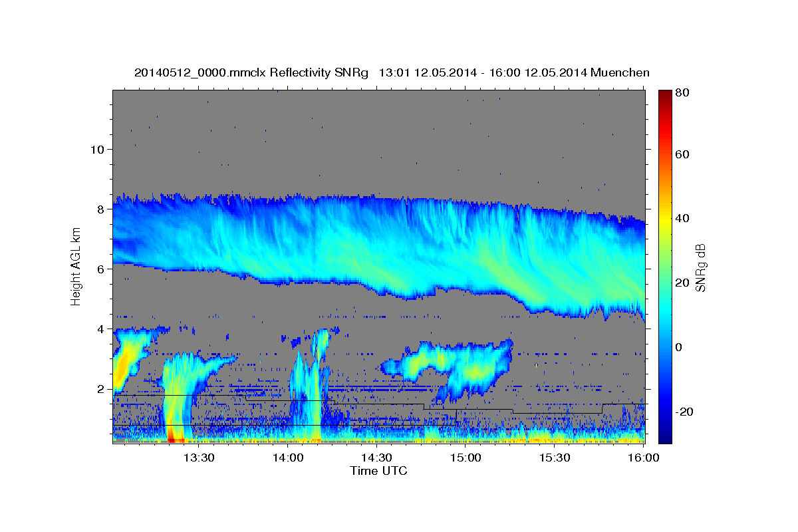
Task: Click the height tick label 2
Action: tap(102, 389)
